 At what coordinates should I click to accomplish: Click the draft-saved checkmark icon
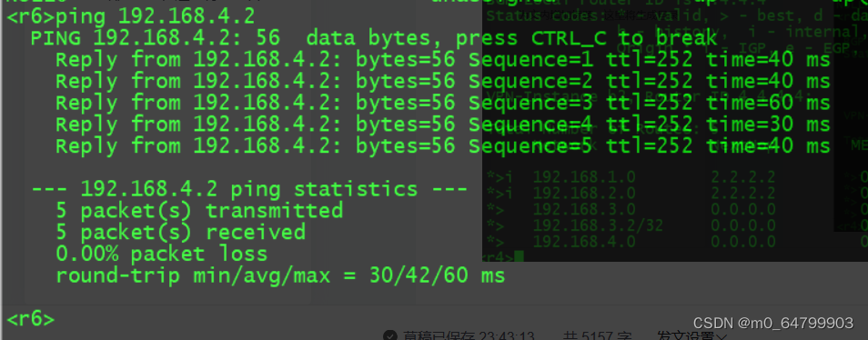(390, 336)
